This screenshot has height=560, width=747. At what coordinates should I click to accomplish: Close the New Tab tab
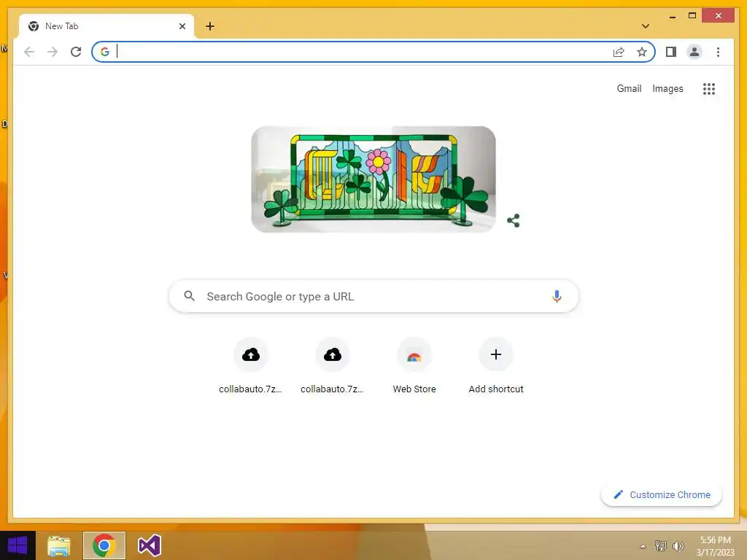[182, 26]
